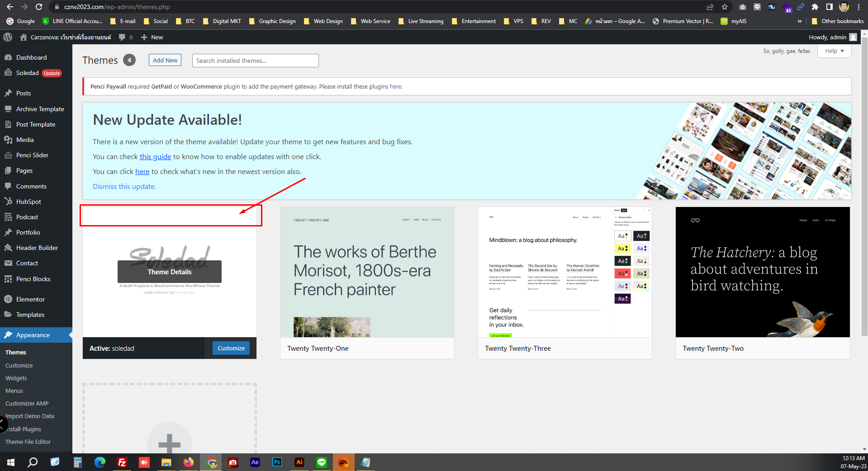This screenshot has width=868, height=471.
Task: Dismiss this update link
Action: point(124,186)
